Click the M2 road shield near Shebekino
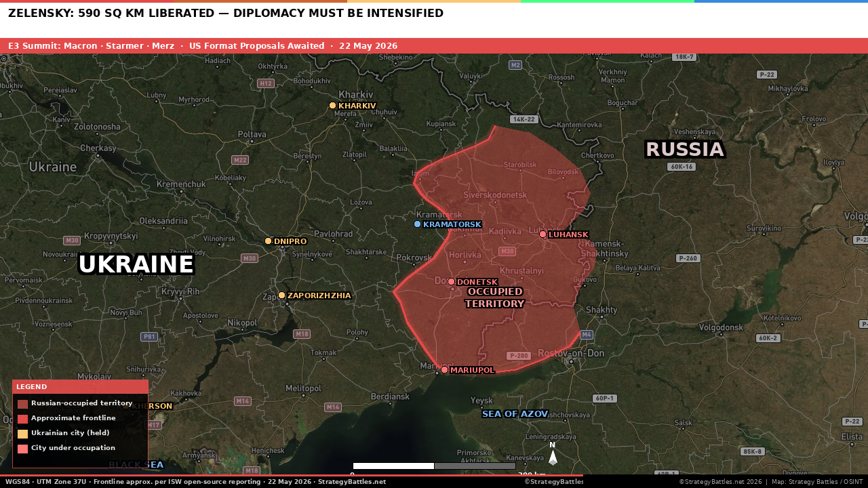868x488 pixels. click(x=515, y=65)
